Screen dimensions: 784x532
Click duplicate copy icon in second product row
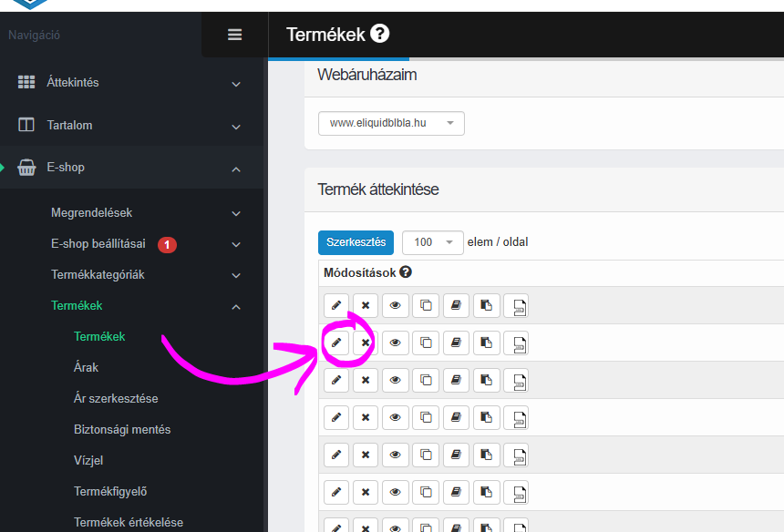[x=426, y=343]
